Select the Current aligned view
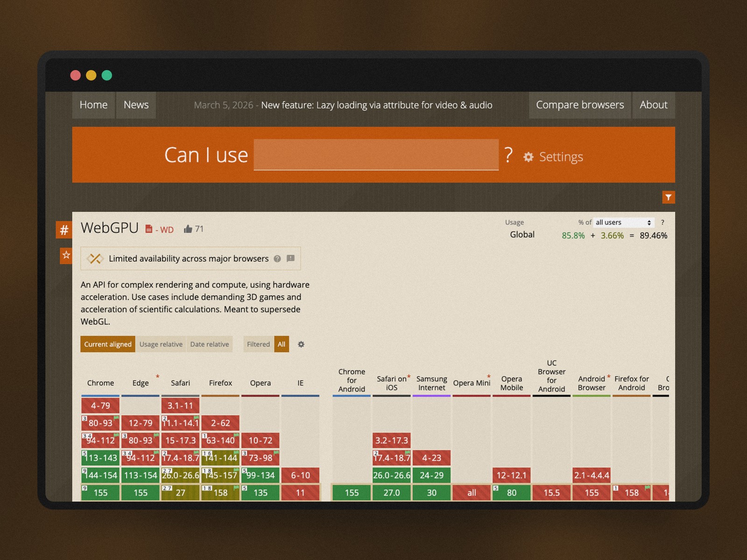The image size is (747, 560). click(108, 344)
